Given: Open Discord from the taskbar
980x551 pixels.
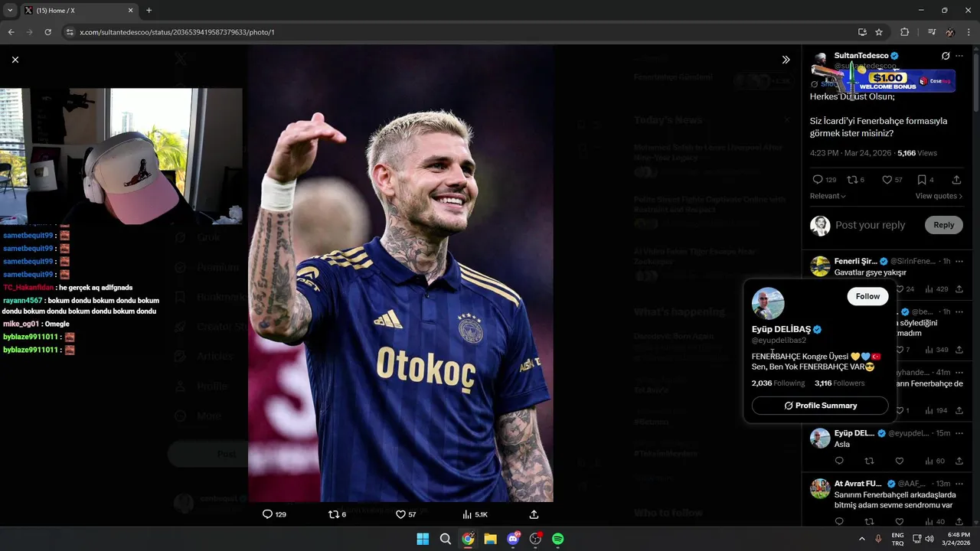Looking at the screenshot, I should coord(513,539).
